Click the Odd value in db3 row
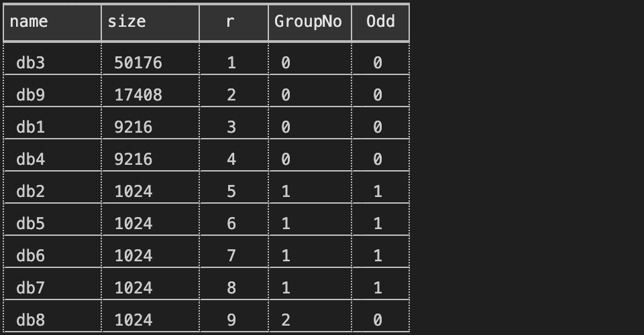 (378, 63)
